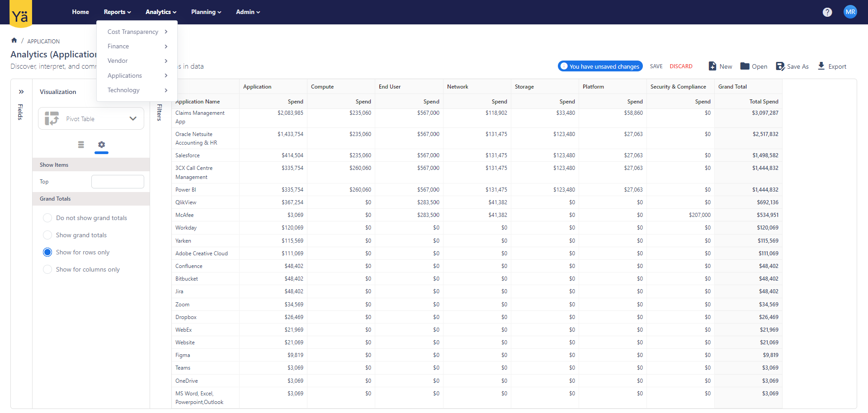868x413 pixels.
Task: Open the Pivot Table visualization dropdown
Action: (x=91, y=119)
